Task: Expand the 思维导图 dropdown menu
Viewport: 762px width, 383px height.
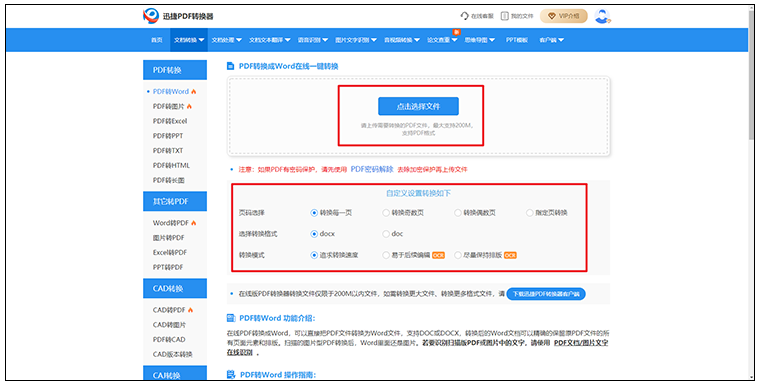Action: point(479,40)
